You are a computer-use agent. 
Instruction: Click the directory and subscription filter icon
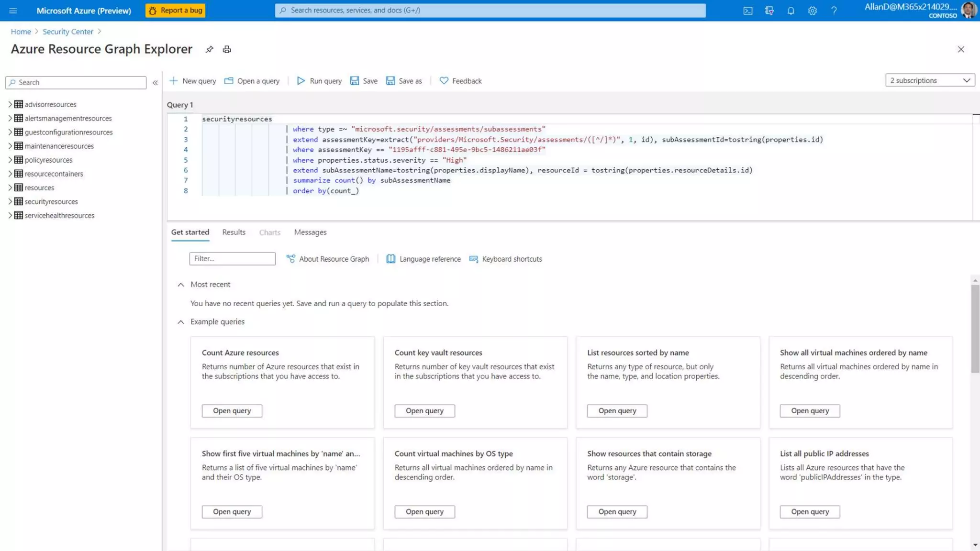[x=769, y=11]
